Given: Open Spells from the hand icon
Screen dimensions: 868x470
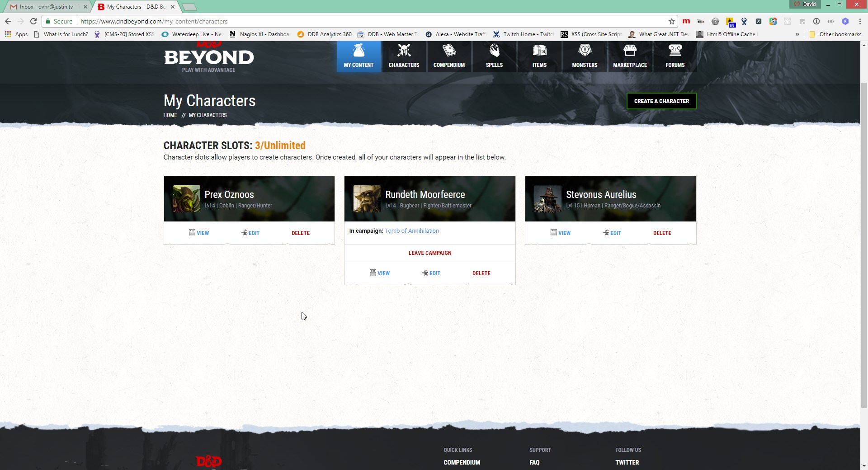Looking at the screenshot, I should click(494, 50).
